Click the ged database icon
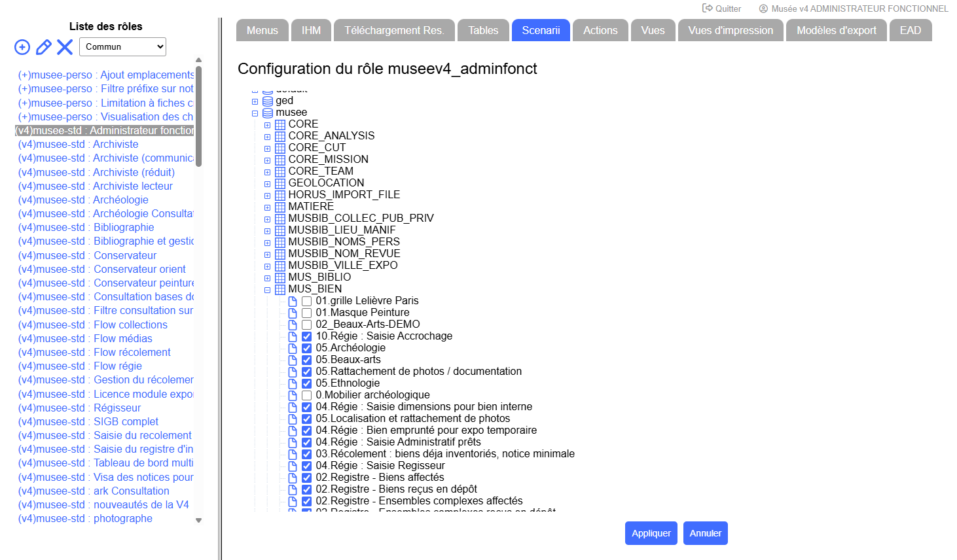 [x=268, y=101]
